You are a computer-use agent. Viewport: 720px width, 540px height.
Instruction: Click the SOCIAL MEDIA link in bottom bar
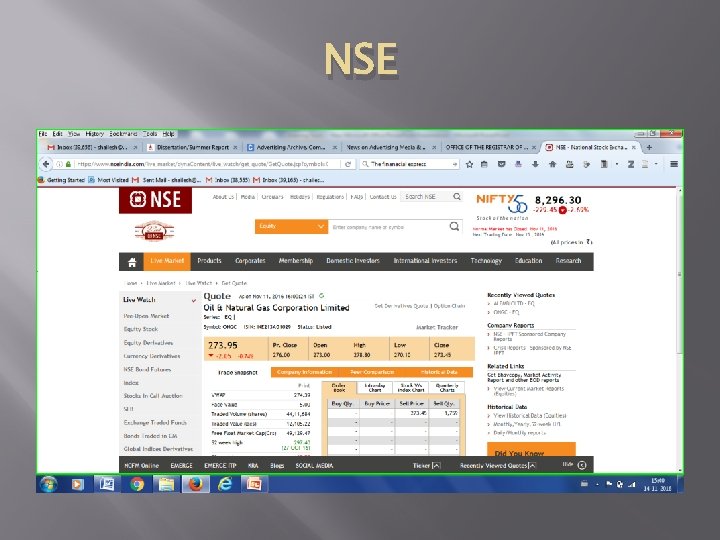click(315, 466)
